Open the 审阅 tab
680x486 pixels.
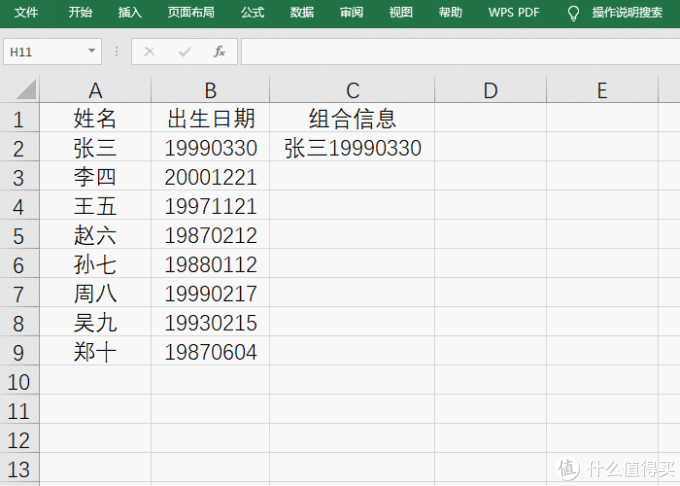pos(351,13)
